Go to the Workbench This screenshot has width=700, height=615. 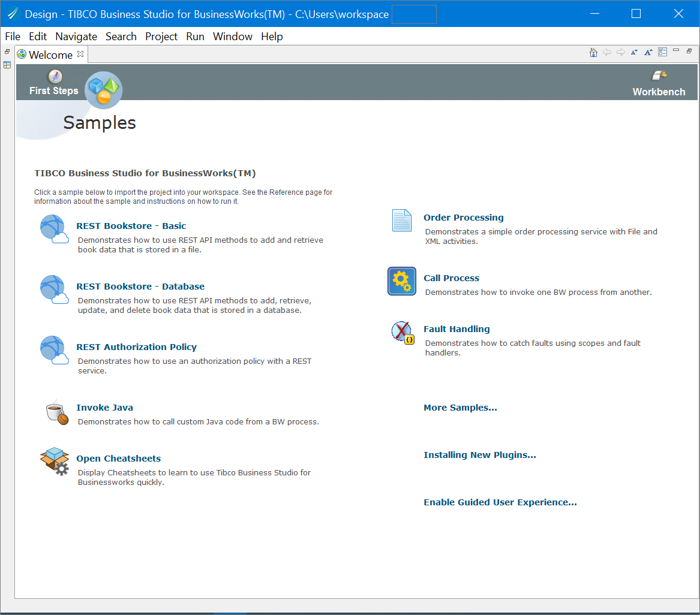coord(659,92)
